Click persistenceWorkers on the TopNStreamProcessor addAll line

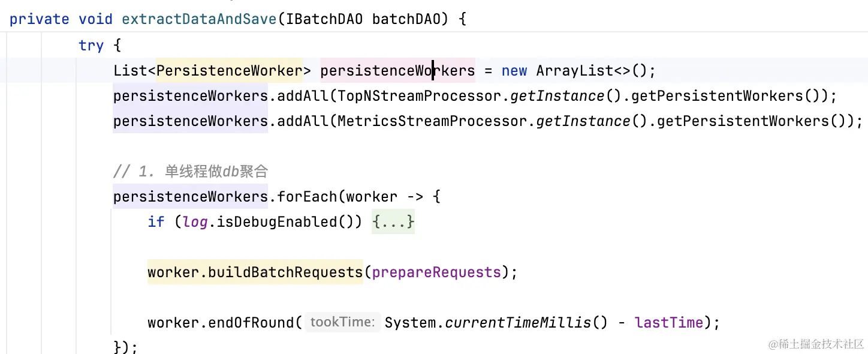pos(191,96)
